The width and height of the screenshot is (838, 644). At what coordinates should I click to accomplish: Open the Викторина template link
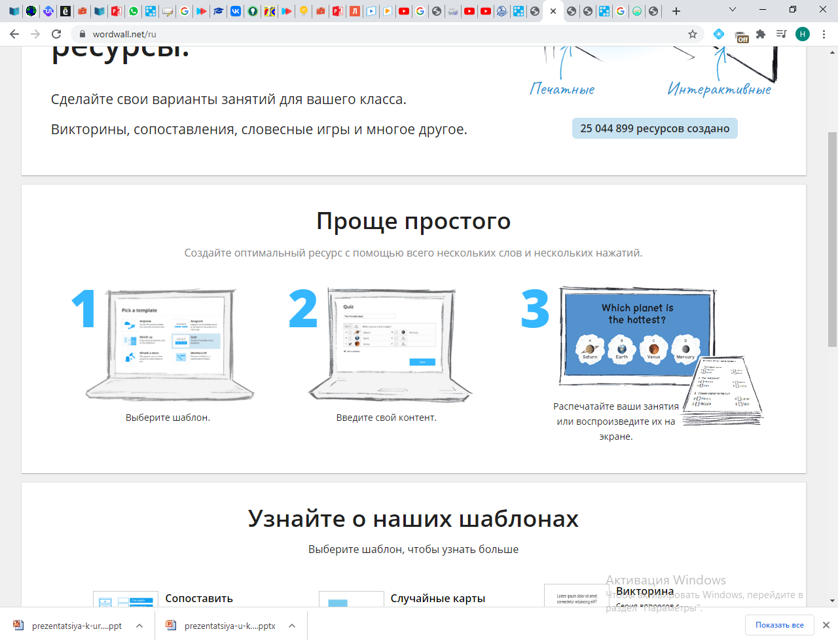point(645,591)
